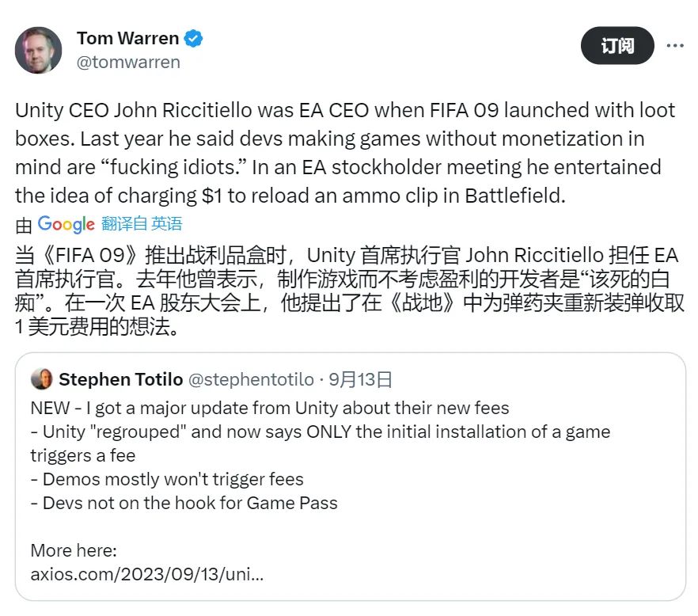This screenshot has width=698, height=616.
Task: Click the 翻译自 英语 translation link
Action: [142, 223]
